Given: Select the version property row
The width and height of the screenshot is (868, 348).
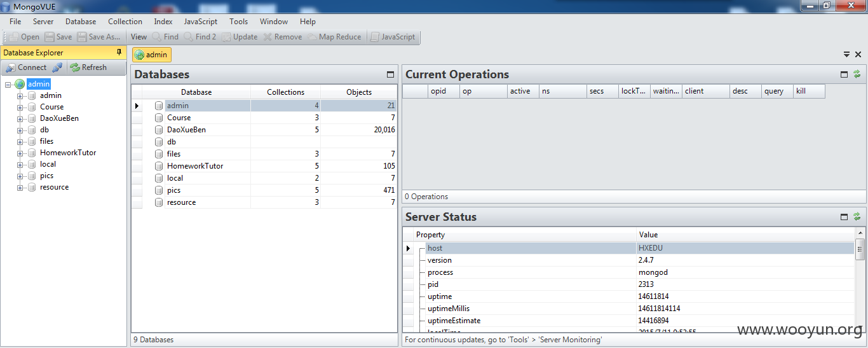Looking at the screenshot, I should pos(629,260).
